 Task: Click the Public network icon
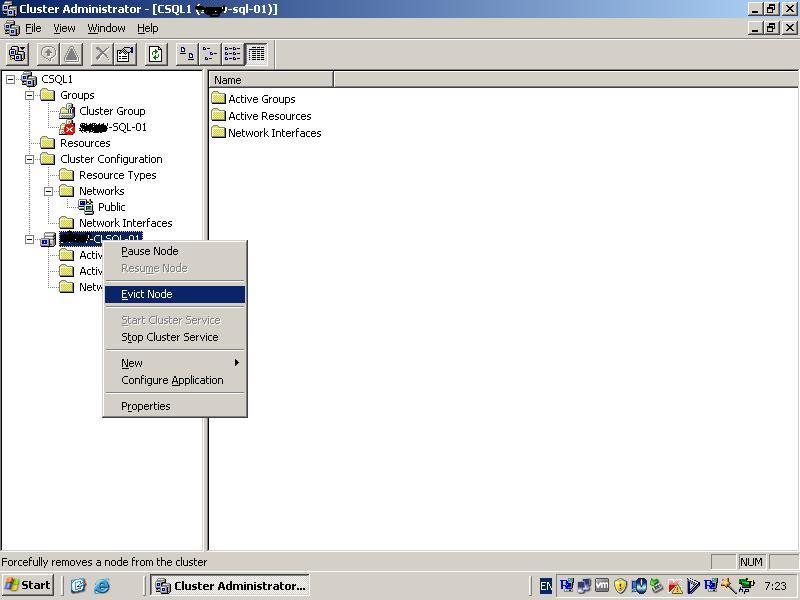[86, 207]
